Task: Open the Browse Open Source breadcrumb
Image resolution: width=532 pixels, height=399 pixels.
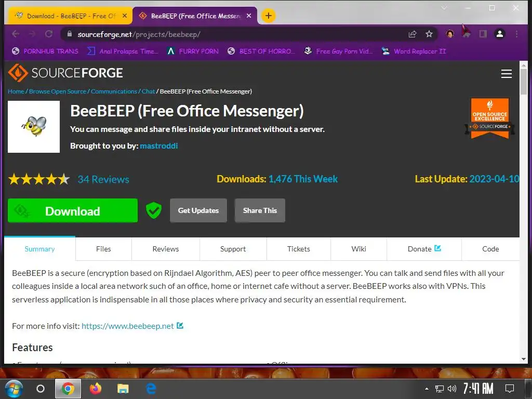Action: [58, 91]
